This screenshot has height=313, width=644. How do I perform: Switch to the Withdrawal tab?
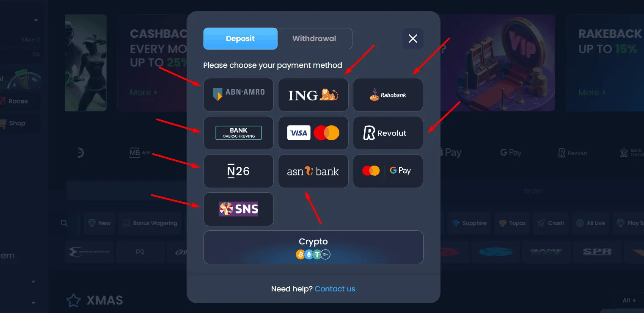(314, 39)
